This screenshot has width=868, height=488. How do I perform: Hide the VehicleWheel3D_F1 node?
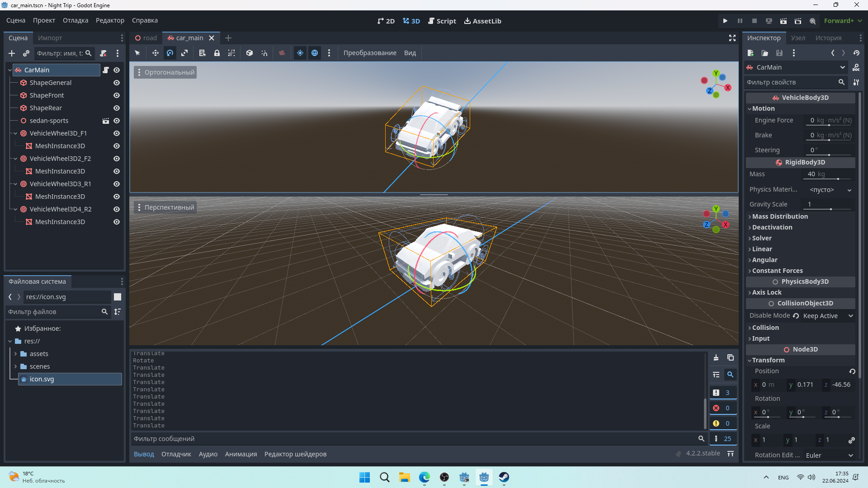click(117, 133)
